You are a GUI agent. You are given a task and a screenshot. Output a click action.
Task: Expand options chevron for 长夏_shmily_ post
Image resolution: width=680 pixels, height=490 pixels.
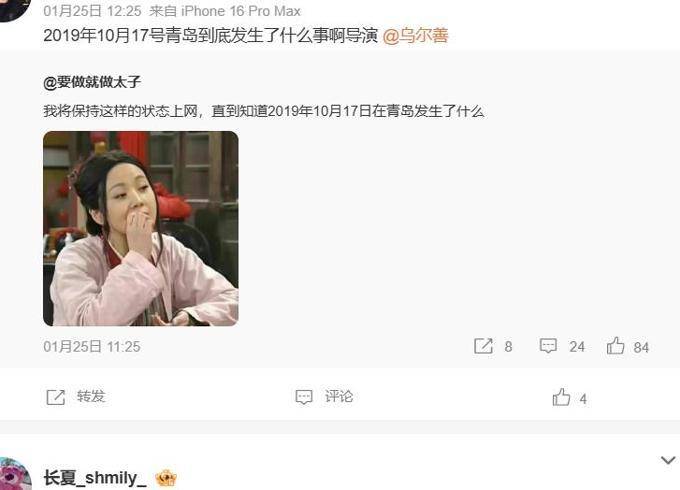(x=668, y=460)
